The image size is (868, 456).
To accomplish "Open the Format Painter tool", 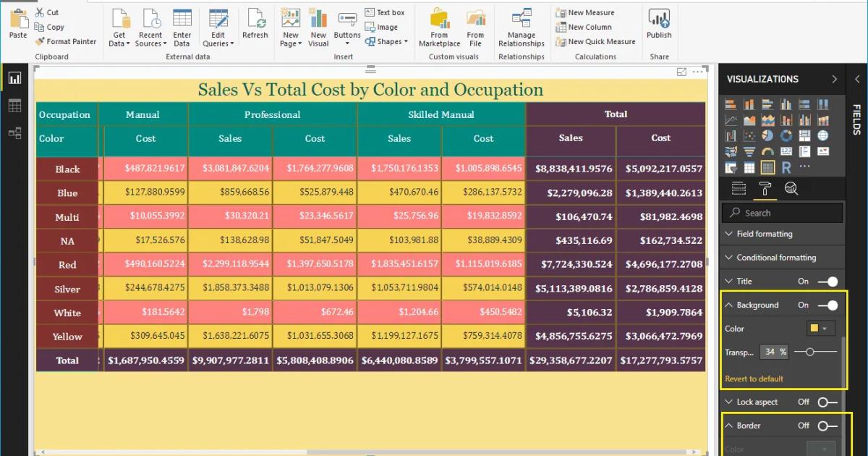I will 66,41.
